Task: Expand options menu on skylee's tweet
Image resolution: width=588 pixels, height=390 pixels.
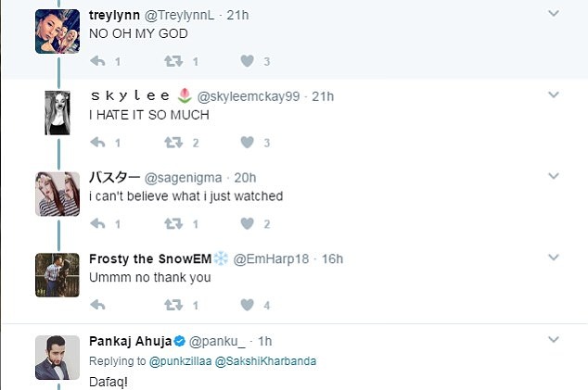Action: coord(554,95)
